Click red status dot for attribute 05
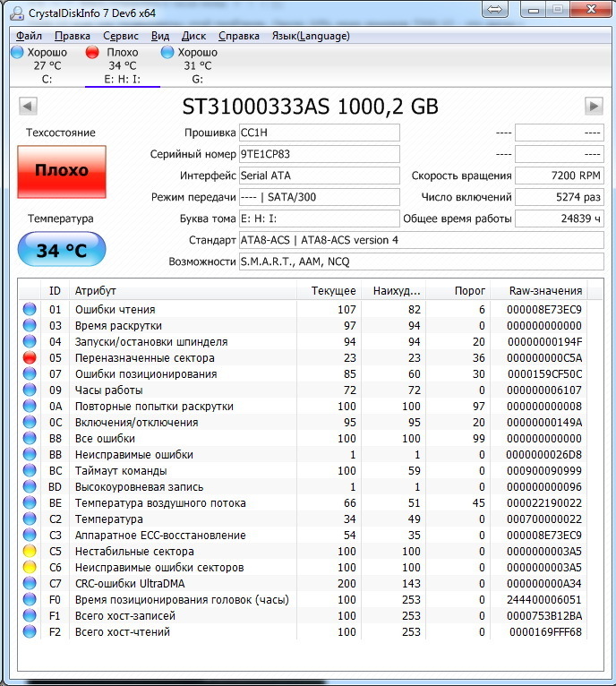The height and width of the screenshot is (686, 616). pyautogui.click(x=30, y=357)
